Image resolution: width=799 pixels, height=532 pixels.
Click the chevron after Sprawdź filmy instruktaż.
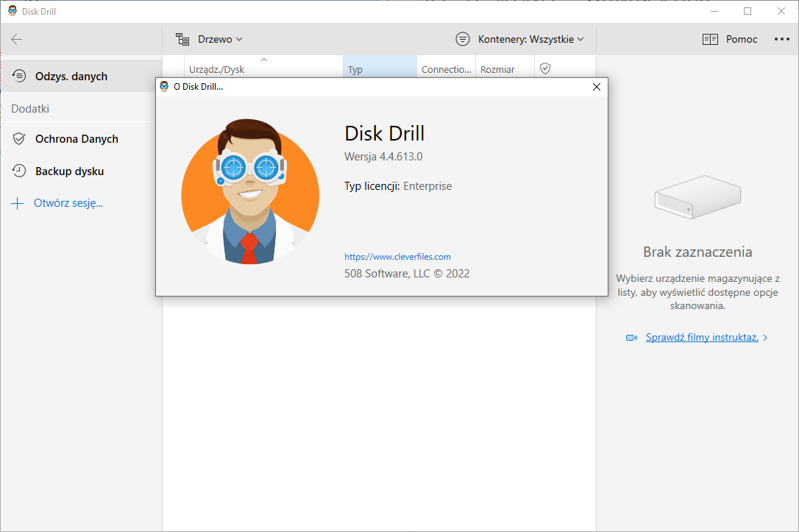pos(765,338)
